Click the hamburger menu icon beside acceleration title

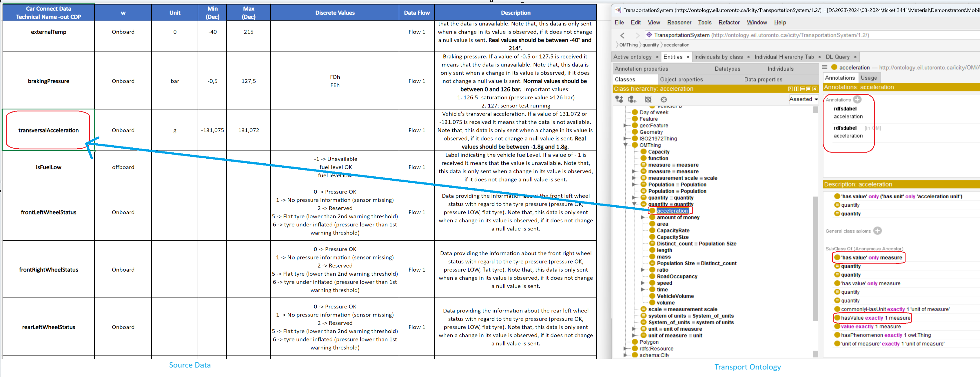[x=825, y=67]
